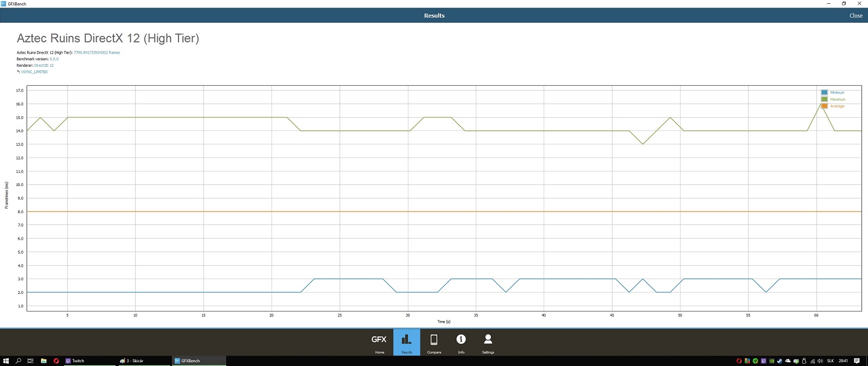Open Task View on the taskbar
Image resolution: width=868 pixels, height=366 pixels.
click(30, 361)
